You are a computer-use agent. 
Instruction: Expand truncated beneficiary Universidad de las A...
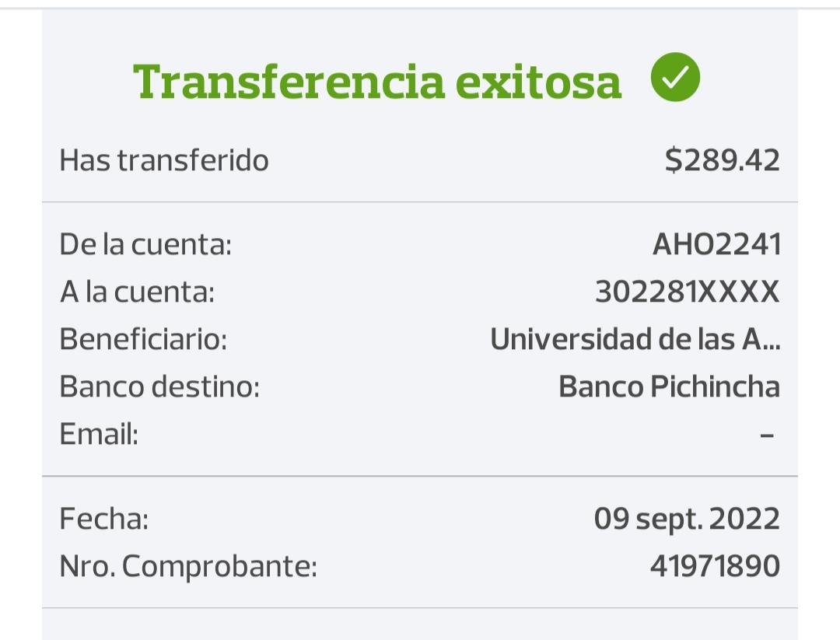635,340
